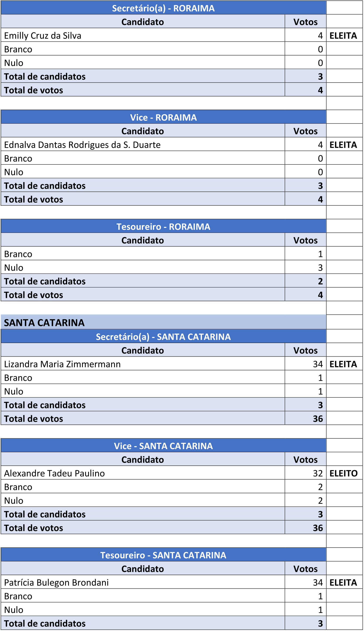The height and width of the screenshot is (631, 364).
Task: Select the Alexandre Tadeu Paulino cell
Action: click(x=54, y=473)
